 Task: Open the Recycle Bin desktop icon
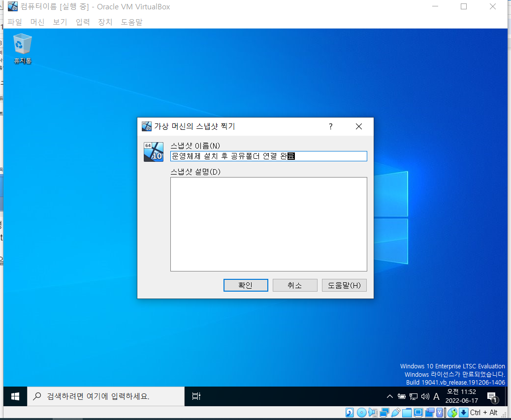tap(23, 49)
